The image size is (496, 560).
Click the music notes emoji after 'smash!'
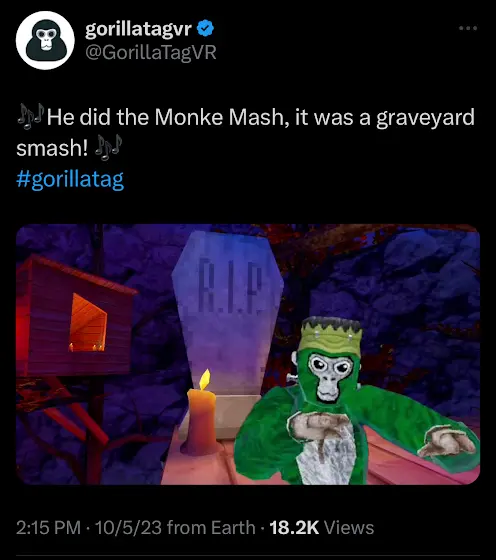[x=108, y=147]
